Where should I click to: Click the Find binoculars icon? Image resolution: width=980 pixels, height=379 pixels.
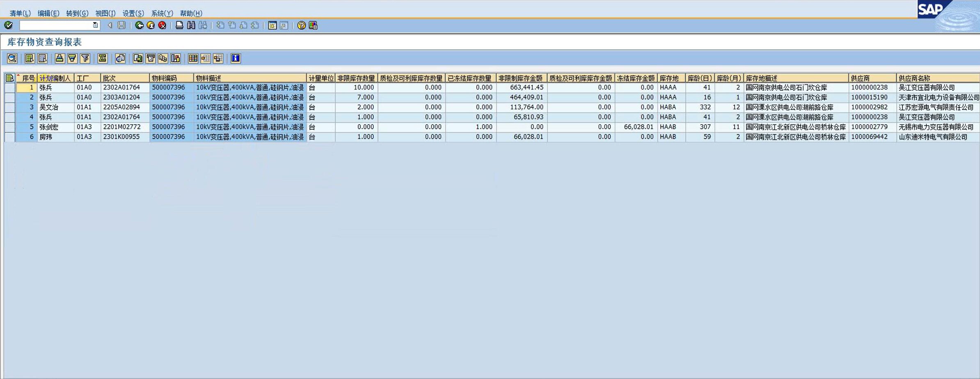click(191, 25)
